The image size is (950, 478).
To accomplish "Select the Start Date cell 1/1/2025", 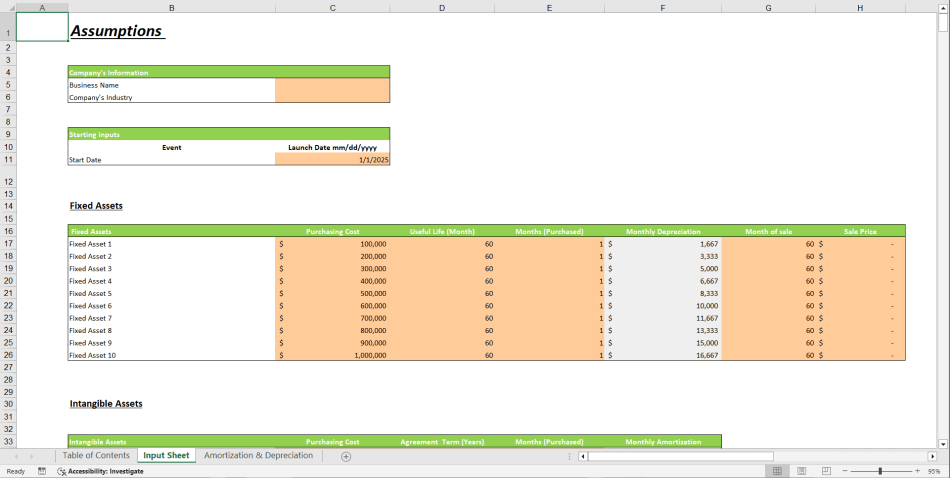I will [x=332, y=160].
